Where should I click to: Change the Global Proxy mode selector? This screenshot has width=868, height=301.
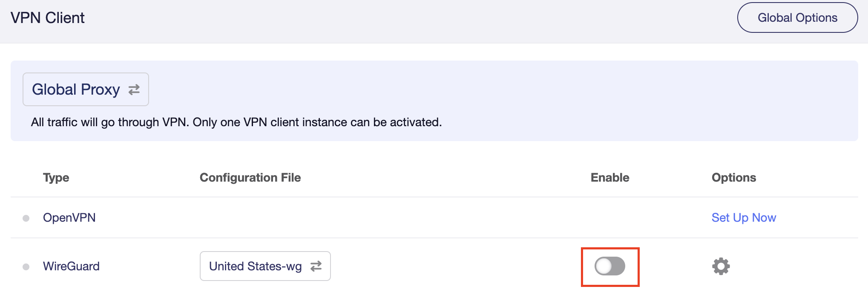86,89
